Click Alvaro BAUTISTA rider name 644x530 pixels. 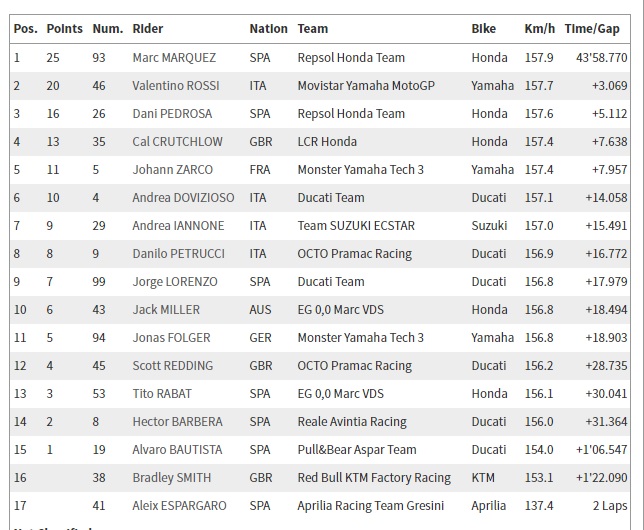click(177, 449)
